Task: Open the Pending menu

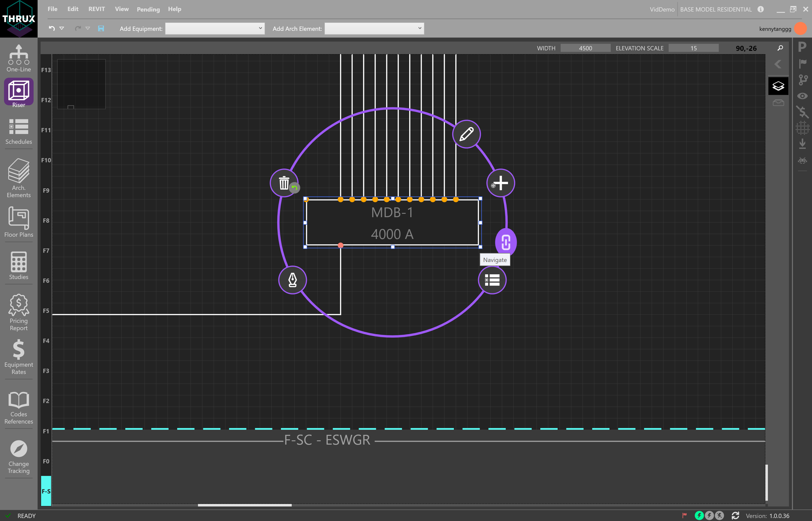Action: coord(148,9)
